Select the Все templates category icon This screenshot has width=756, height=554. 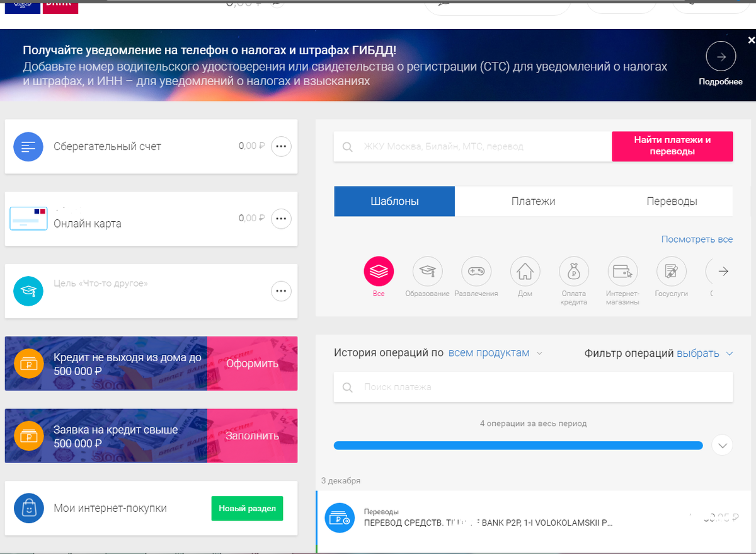pos(379,272)
